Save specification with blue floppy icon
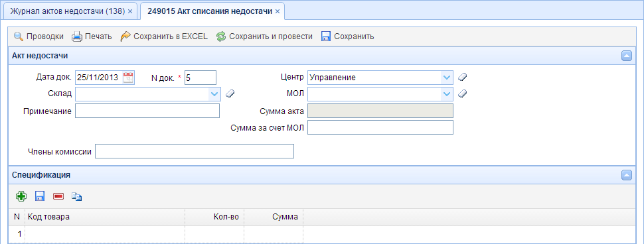 (x=40, y=196)
